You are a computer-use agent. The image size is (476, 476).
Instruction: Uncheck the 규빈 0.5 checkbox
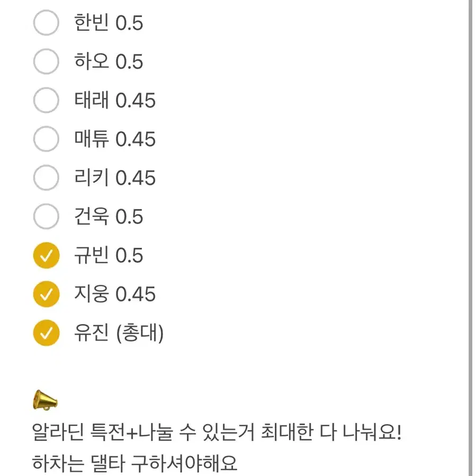click(46, 255)
